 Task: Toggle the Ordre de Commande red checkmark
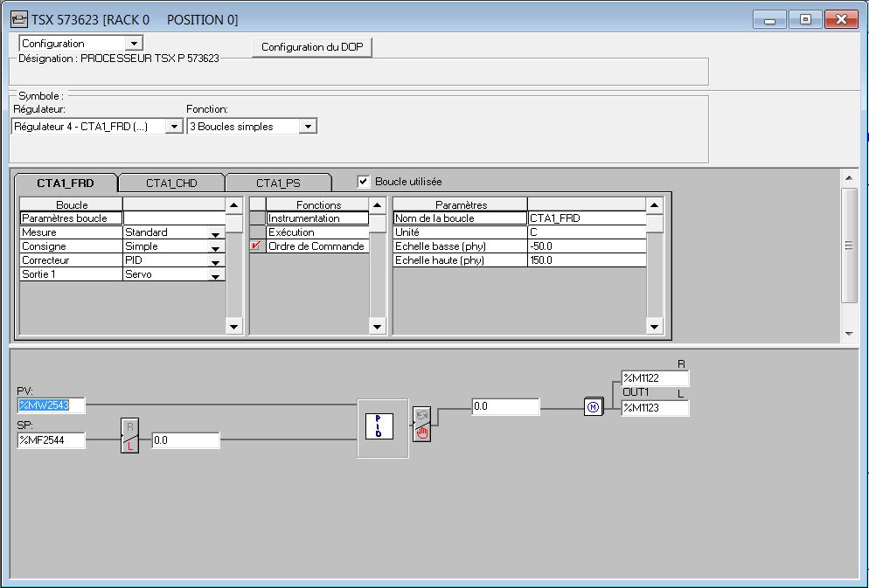(x=256, y=246)
